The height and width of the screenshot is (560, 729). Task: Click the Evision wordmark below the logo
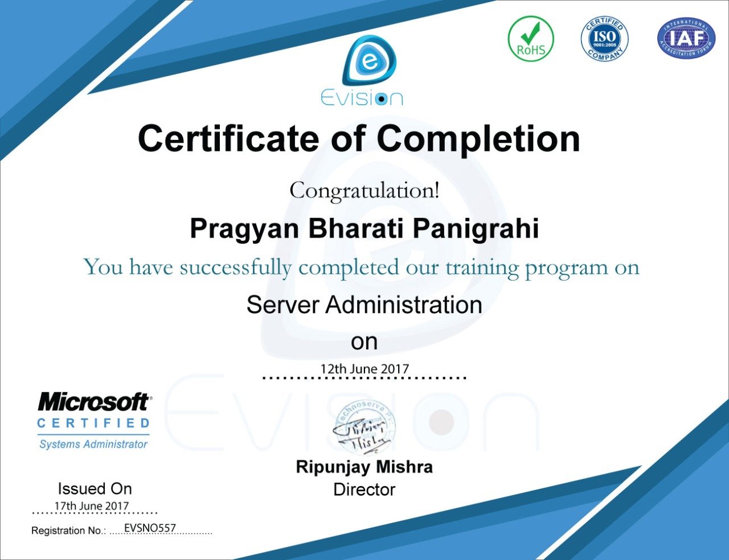(x=362, y=98)
